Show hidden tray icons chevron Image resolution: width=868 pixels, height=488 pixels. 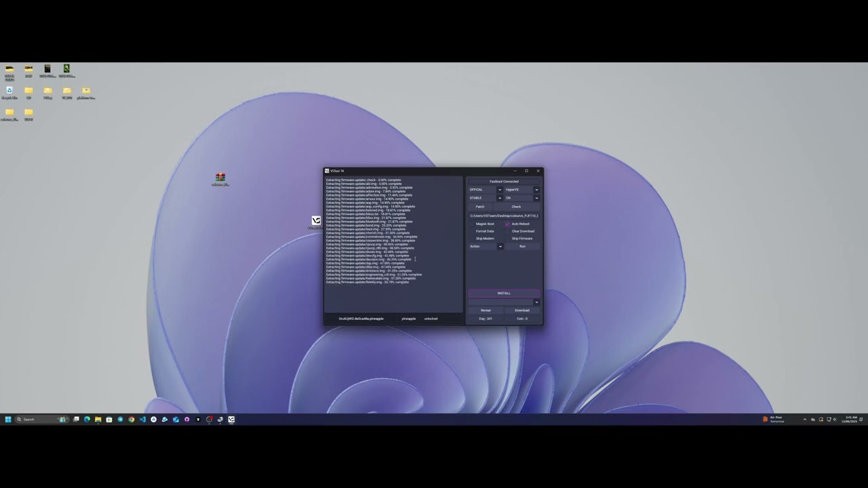point(805,420)
